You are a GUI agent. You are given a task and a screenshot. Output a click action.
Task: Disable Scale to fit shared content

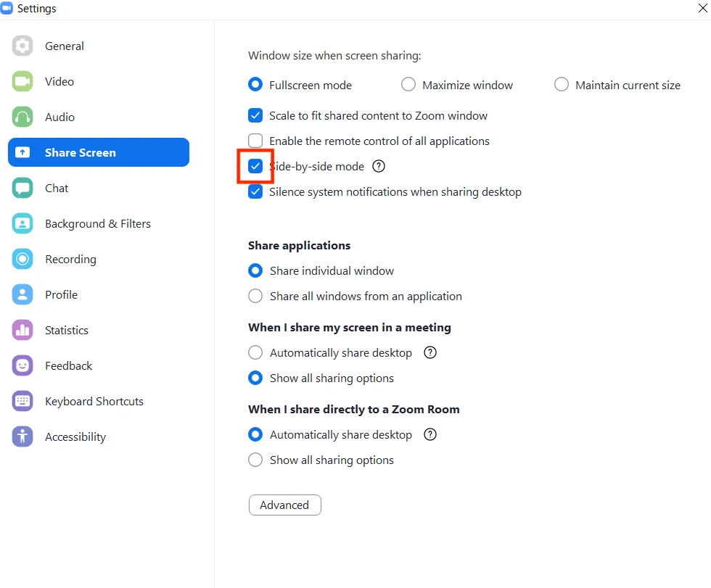point(255,115)
